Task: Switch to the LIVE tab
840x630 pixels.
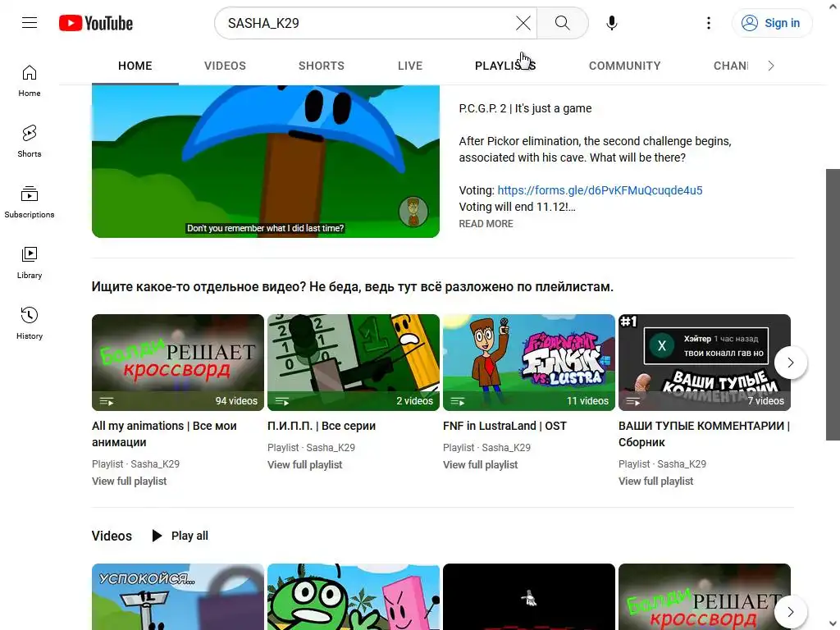Action: coord(410,66)
